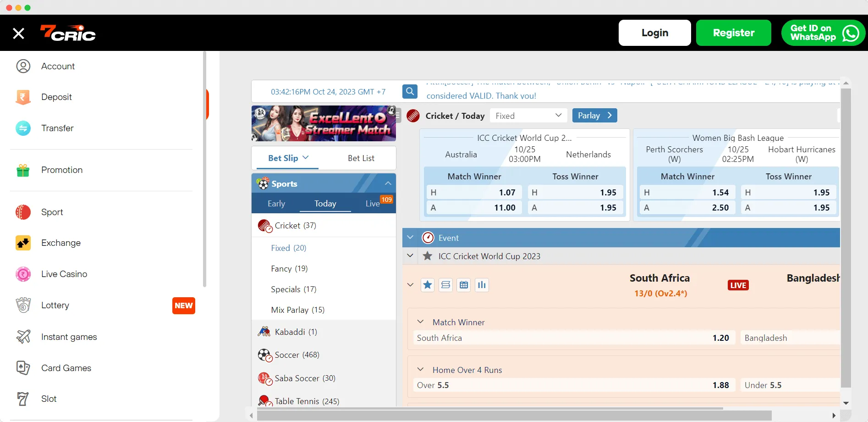Collapse ICC Cricket World Cup 2023 league chevron

click(410, 255)
